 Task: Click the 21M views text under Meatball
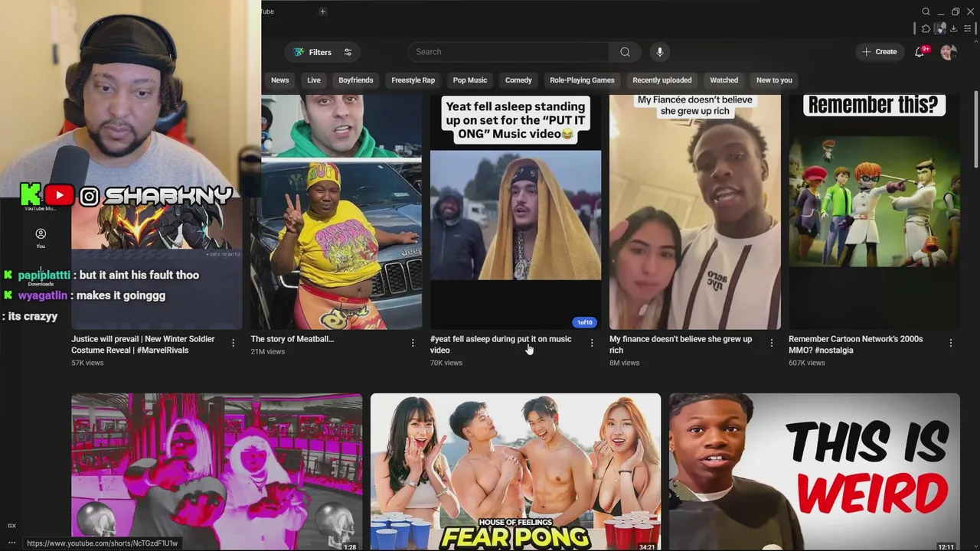pyautogui.click(x=267, y=351)
